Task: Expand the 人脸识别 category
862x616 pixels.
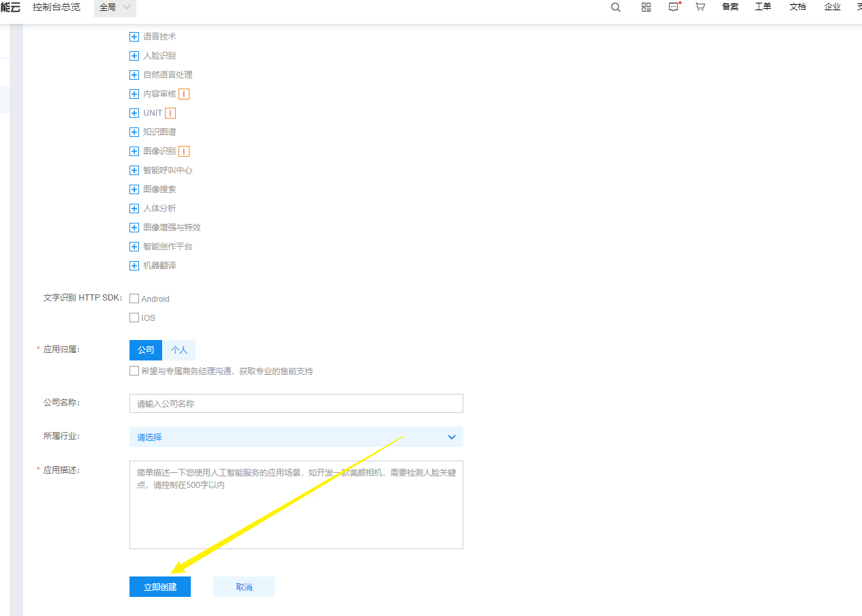Action: point(134,55)
